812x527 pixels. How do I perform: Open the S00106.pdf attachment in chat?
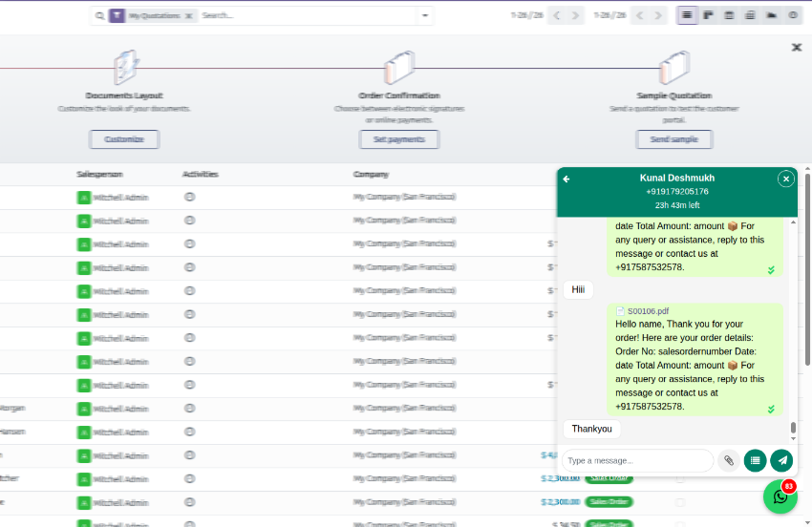tap(647, 311)
